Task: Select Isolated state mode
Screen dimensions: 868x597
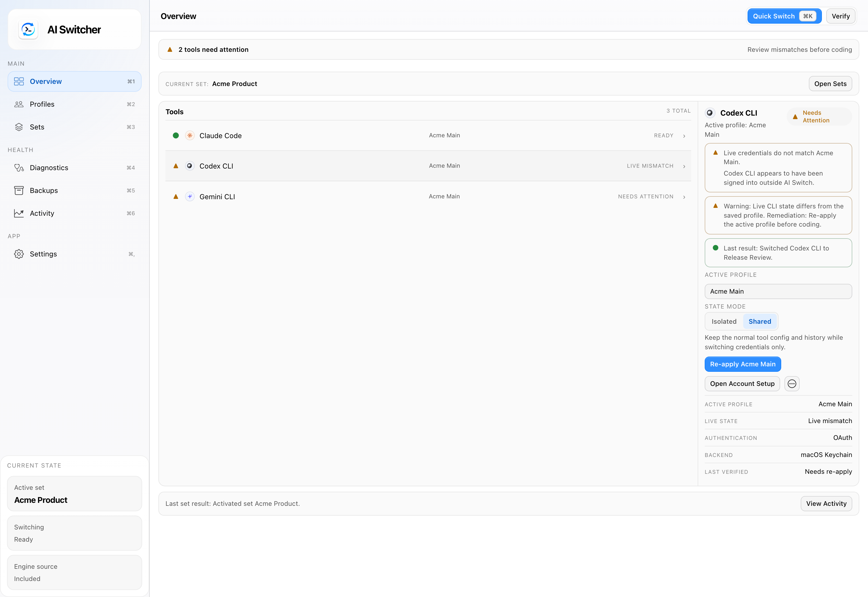Action: (x=724, y=321)
